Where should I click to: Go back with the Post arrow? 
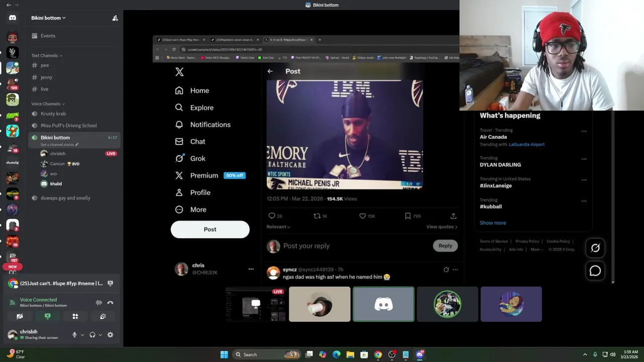pos(270,71)
